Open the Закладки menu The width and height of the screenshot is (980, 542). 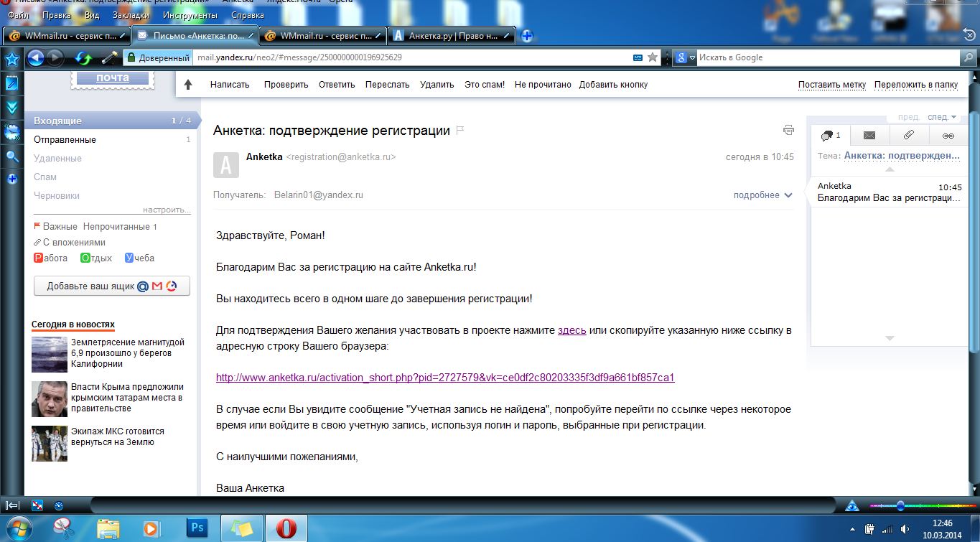[x=131, y=15]
